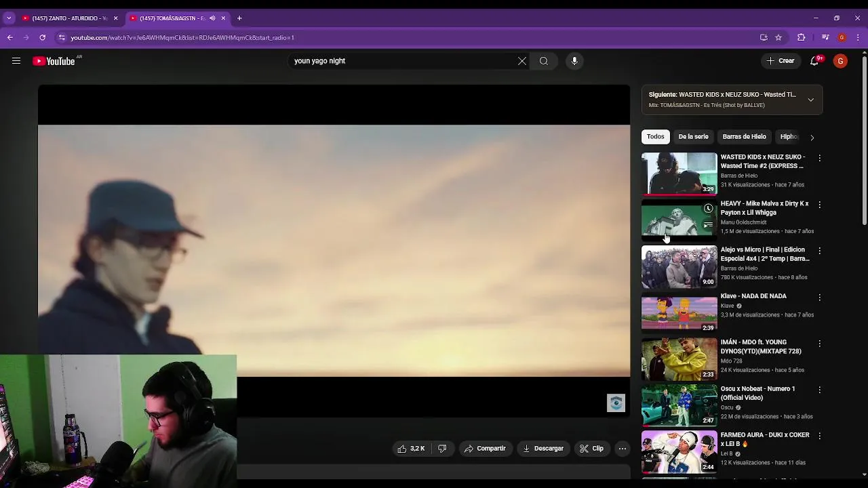Image resolution: width=868 pixels, height=488 pixels.
Task: Like the video (3,2 K)
Action: [411, 449]
